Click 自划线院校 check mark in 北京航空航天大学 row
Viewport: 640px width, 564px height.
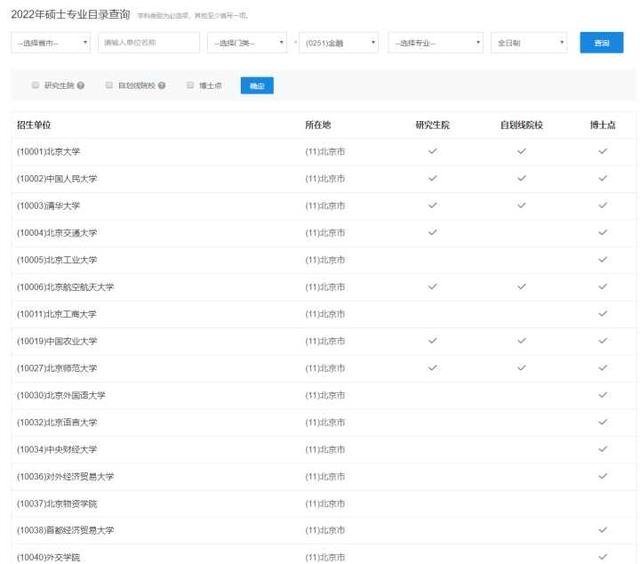pyautogui.click(x=521, y=286)
